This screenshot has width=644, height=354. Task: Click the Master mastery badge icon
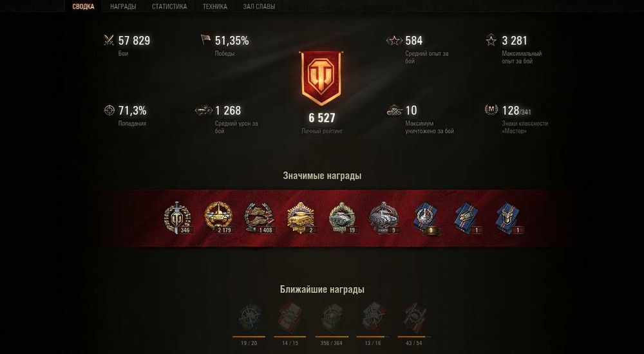pos(491,109)
